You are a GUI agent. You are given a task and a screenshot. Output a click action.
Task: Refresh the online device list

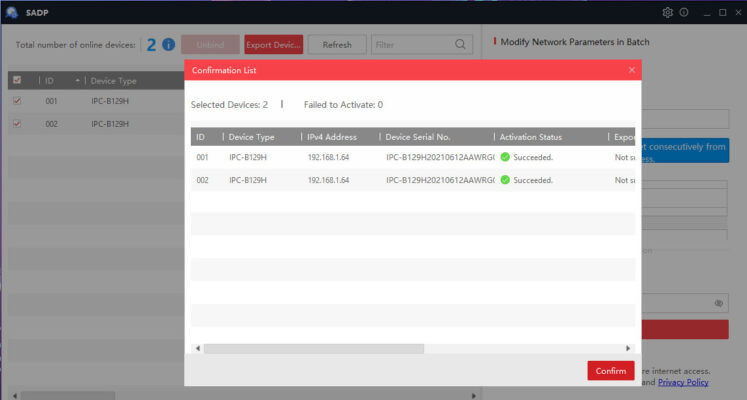[337, 45]
